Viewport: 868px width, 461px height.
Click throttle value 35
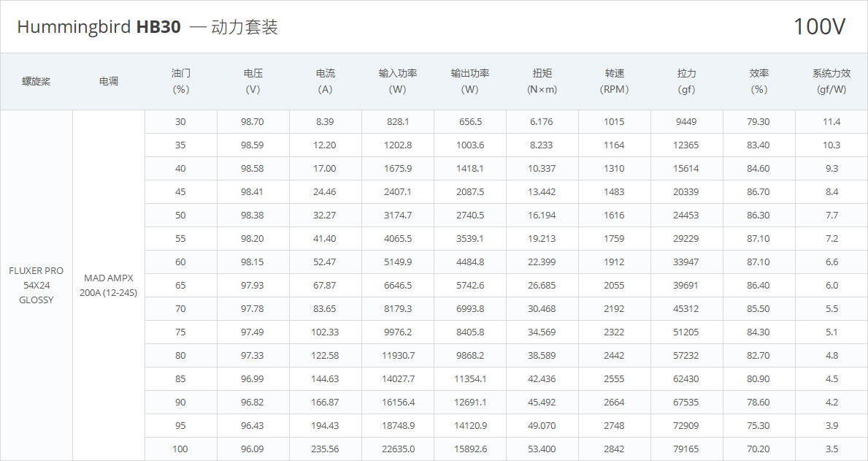pyautogui.click(x=180, y=145)
